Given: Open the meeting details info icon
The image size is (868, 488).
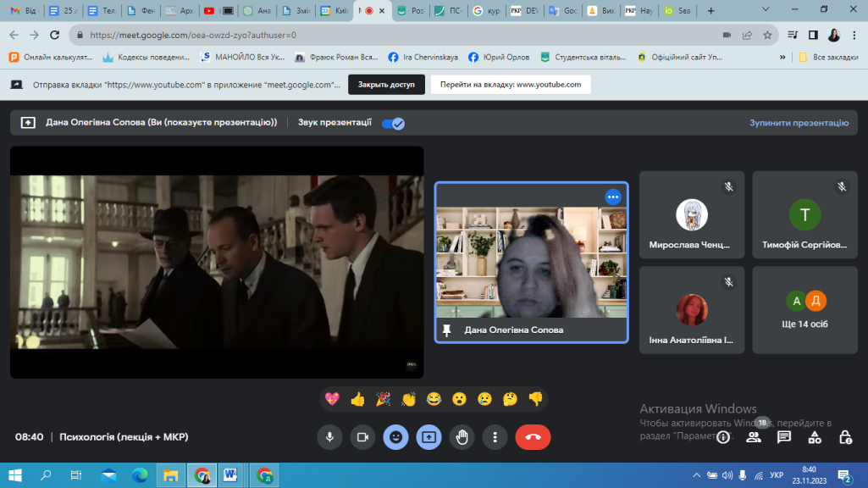Looking at the screenshot, I should pyautogui.click(x=723, y=437).
